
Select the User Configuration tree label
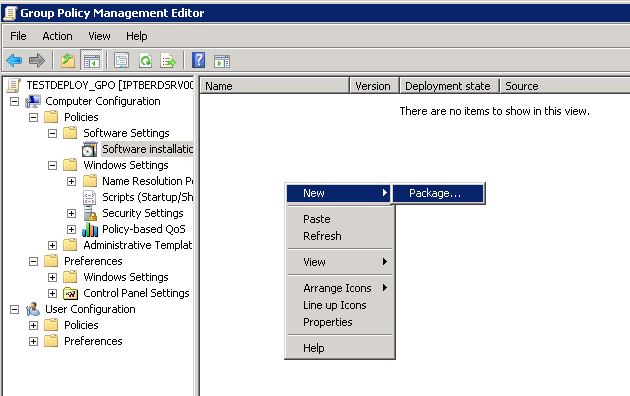(90, 309)
